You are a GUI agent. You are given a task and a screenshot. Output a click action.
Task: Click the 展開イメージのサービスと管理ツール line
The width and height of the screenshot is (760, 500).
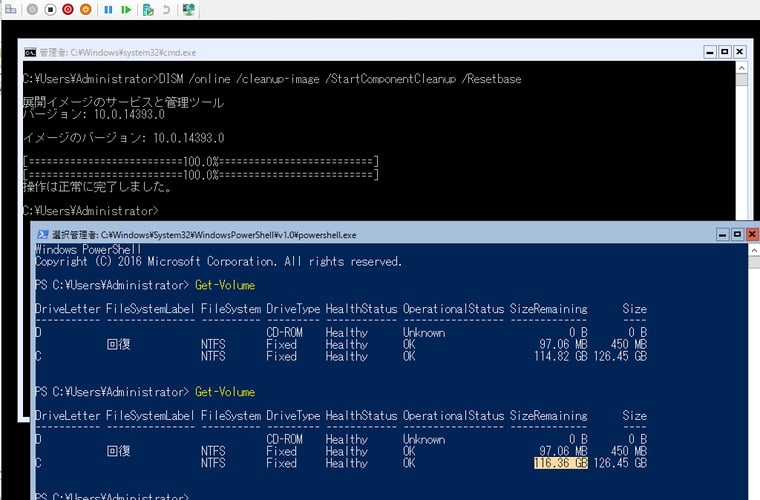click(123, 102)
